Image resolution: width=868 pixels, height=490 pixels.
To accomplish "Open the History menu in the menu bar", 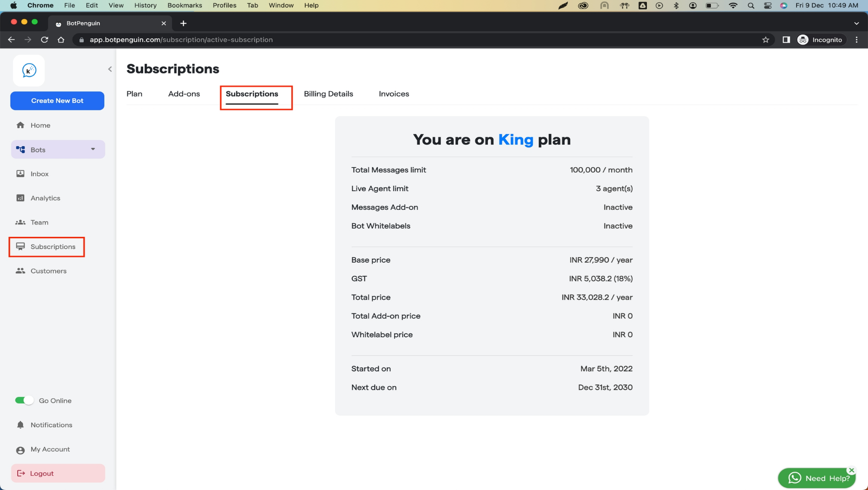I will (145, 5).
